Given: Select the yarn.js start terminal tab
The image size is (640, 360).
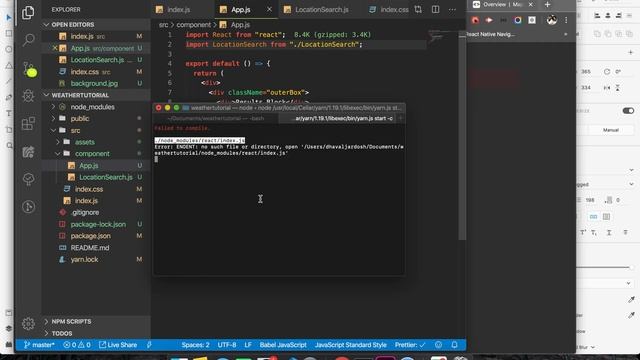Looking at the screenshot, I should coord(343,118).
